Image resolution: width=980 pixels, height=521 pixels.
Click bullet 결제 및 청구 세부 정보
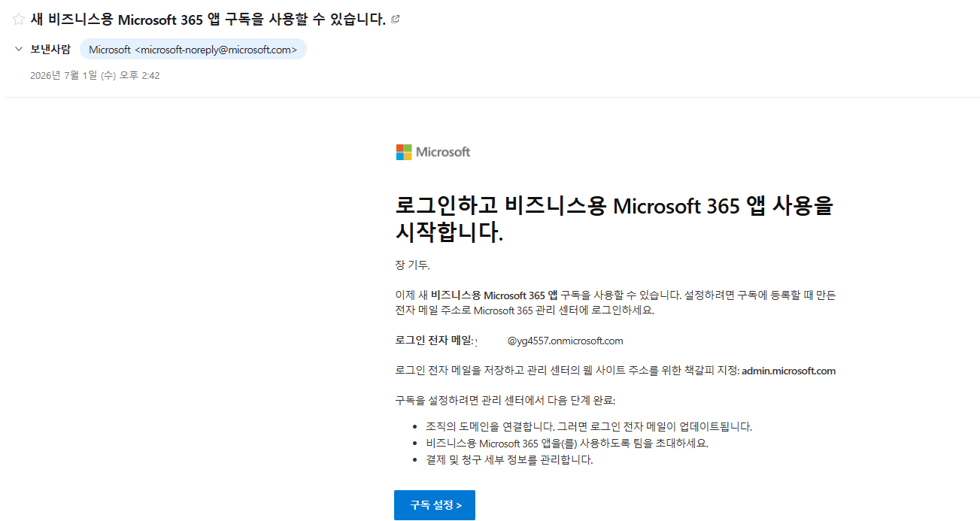pos(509,460)
